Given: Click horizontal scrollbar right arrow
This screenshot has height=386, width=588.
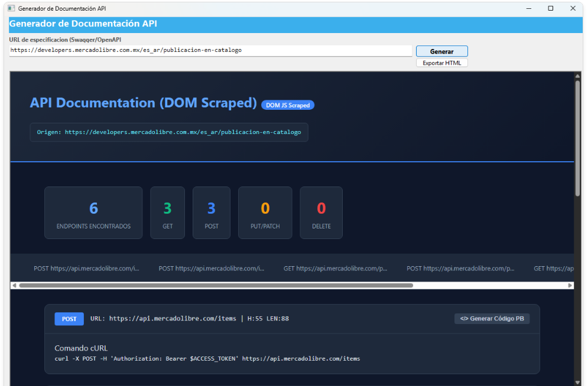Looking at the screenshot, I should (570, 285).
